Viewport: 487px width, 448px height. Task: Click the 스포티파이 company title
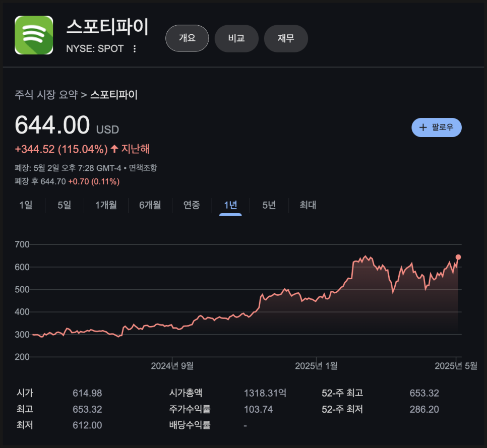107,27
